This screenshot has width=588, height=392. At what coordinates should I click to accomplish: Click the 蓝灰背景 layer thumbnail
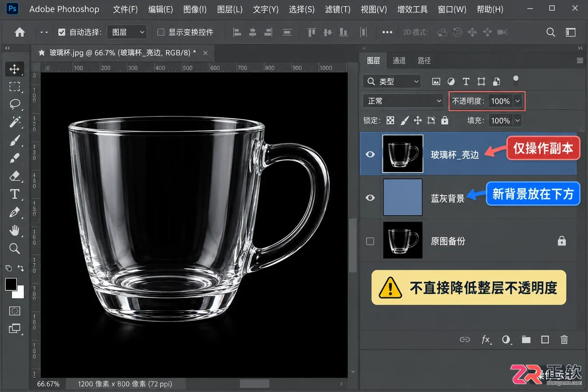[x=403, y=197]
